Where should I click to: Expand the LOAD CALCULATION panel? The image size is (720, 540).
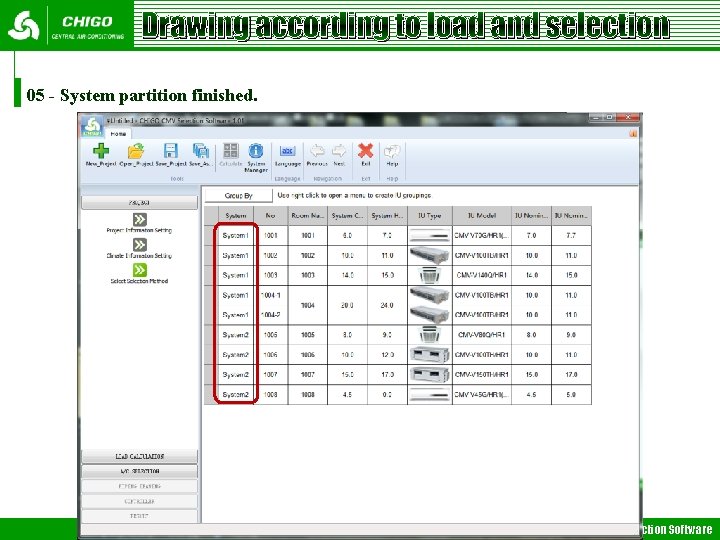point(140,456)
